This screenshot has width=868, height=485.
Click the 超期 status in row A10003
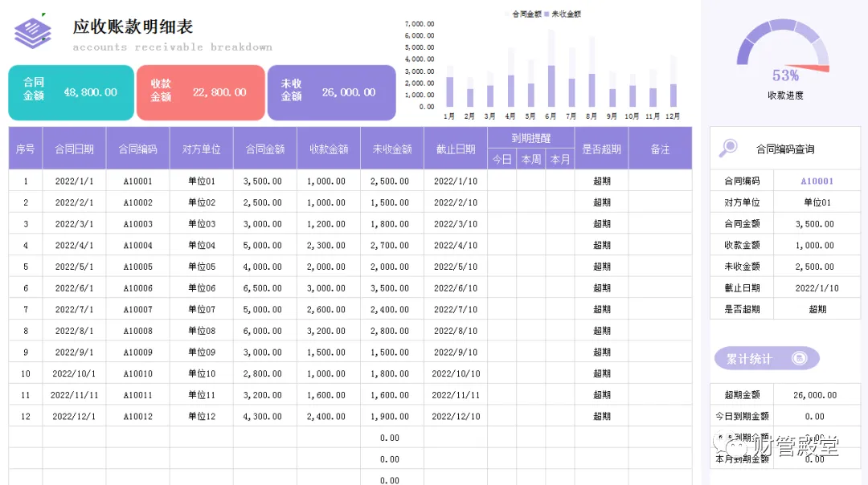coord(602,224)
